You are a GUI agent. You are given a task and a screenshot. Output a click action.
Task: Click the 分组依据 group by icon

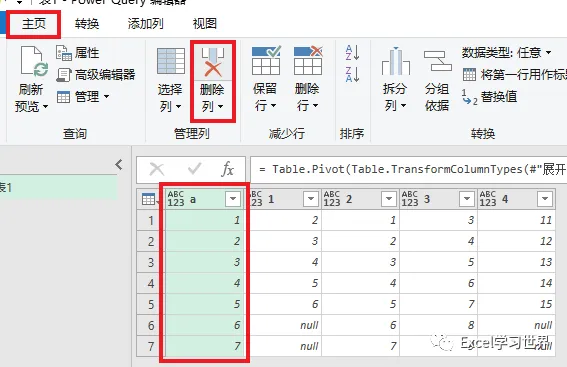tap(438, 61)
